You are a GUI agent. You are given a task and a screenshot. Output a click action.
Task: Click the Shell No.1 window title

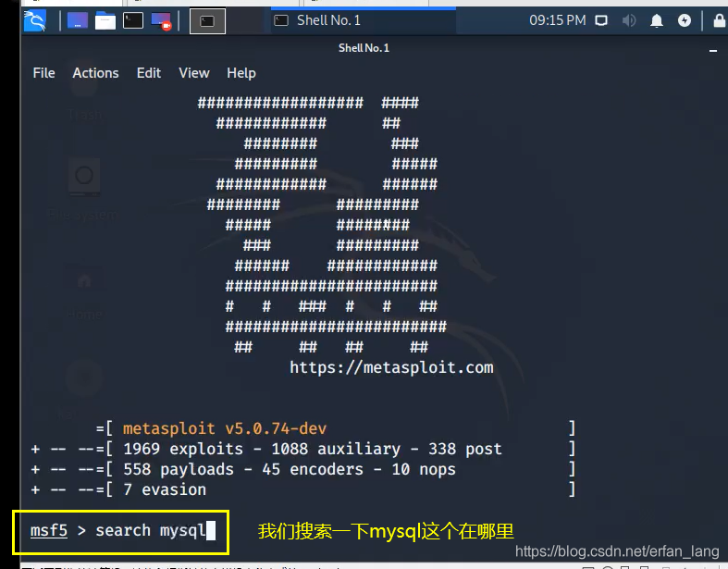tap(364, 48)
